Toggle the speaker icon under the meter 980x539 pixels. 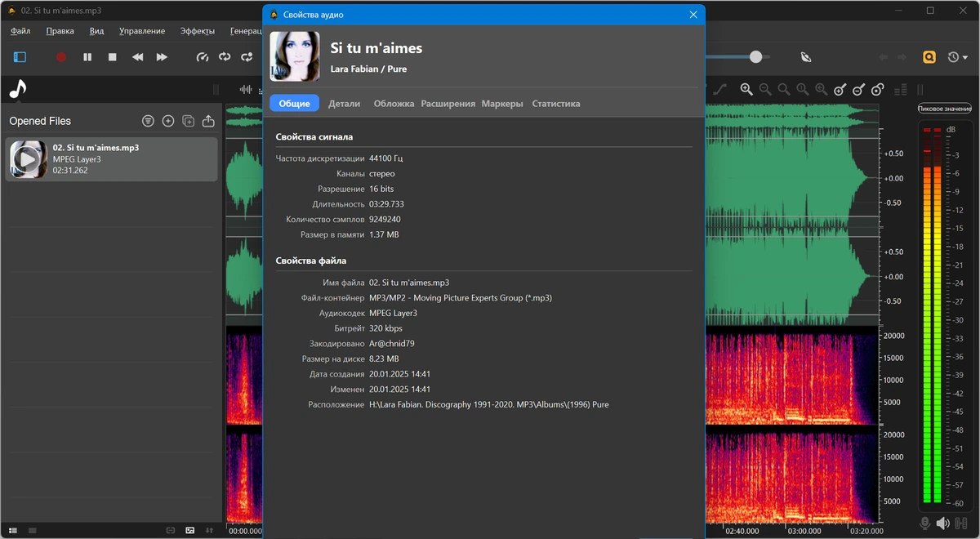(x=943, y=523)
